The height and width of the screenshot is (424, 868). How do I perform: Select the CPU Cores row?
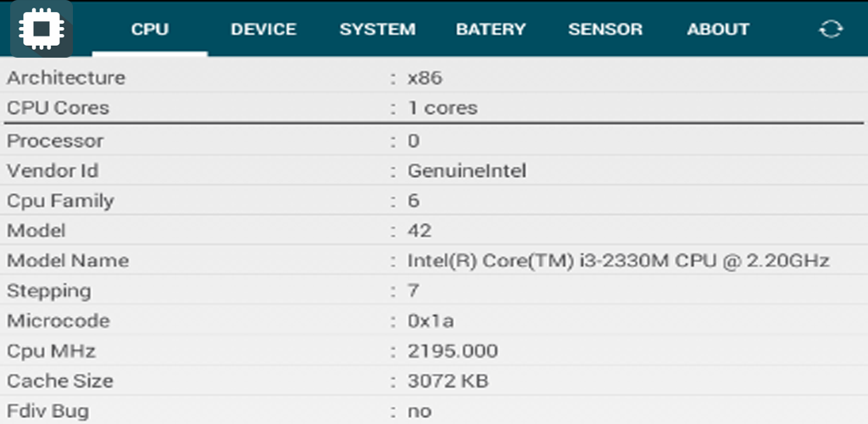click(58, 109)
